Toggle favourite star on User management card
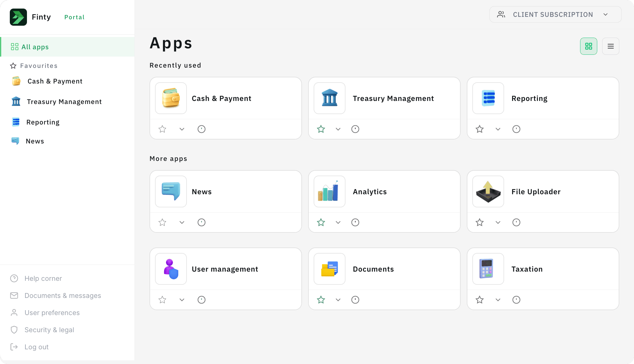Image resolution: width=634 pixels, height=364 pixels. point(162,300)
